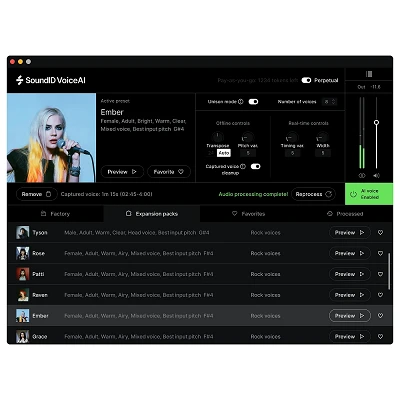This screenshot has height=400, width=400.
Task: Open the Processed tab
Action: pos(345,214)
